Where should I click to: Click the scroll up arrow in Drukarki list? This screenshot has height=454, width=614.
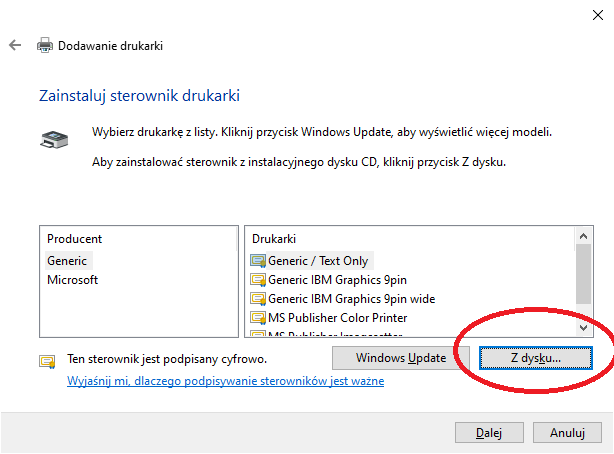point(583,236)
